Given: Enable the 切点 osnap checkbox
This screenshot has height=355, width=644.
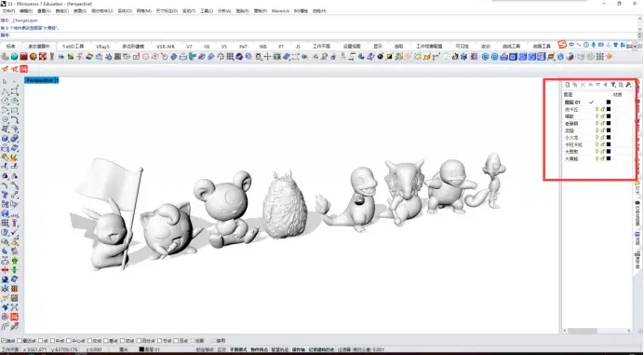Looking at the screenshot, I should (123, 341).
